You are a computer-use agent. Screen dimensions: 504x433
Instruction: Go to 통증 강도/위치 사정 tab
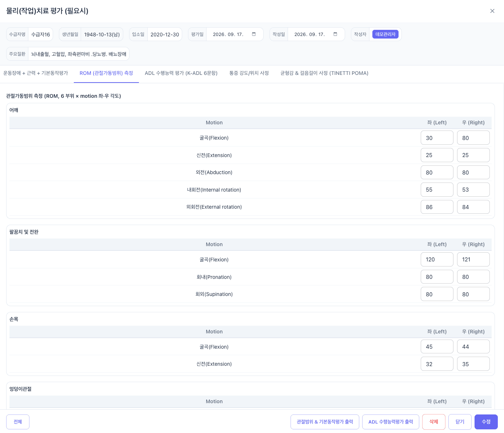[x=249, y=73]
